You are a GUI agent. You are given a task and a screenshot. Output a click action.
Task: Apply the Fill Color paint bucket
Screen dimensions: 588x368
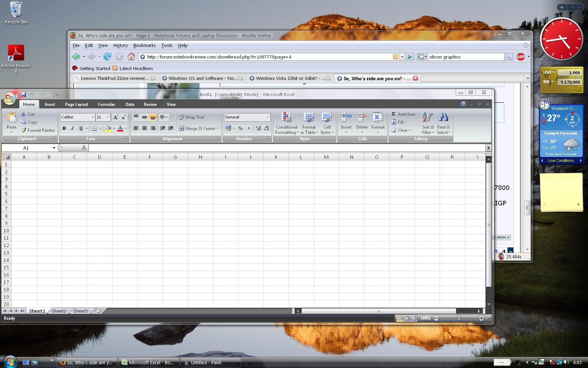108,129
